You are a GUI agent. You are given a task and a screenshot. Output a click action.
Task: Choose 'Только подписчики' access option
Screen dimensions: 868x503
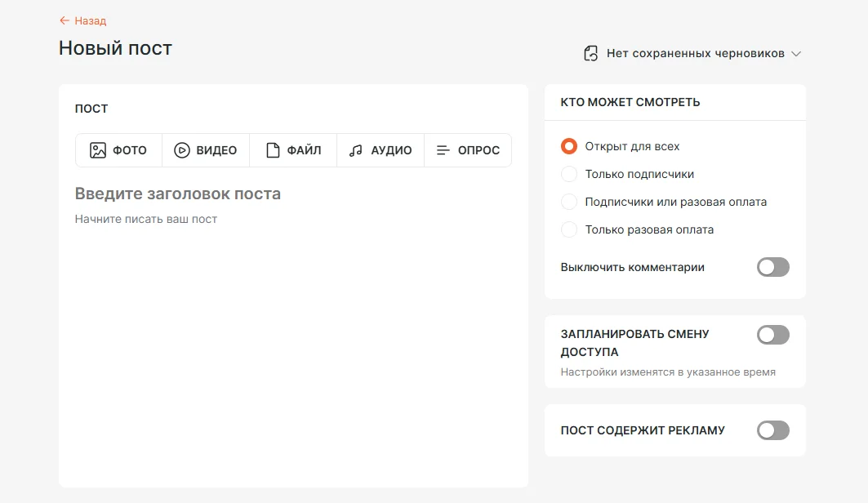[x=569, y=174]
